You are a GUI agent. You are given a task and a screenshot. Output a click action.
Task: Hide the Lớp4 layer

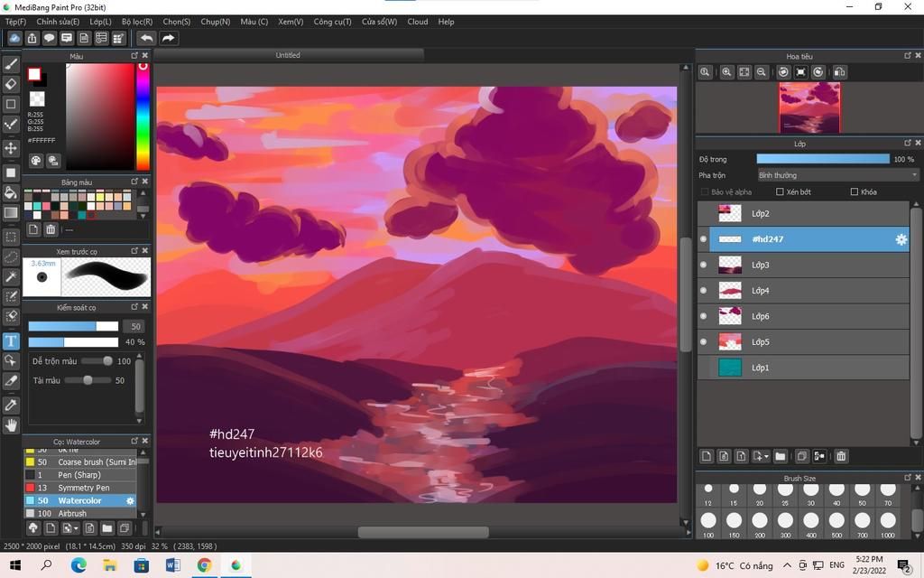[x=703, y=291]
